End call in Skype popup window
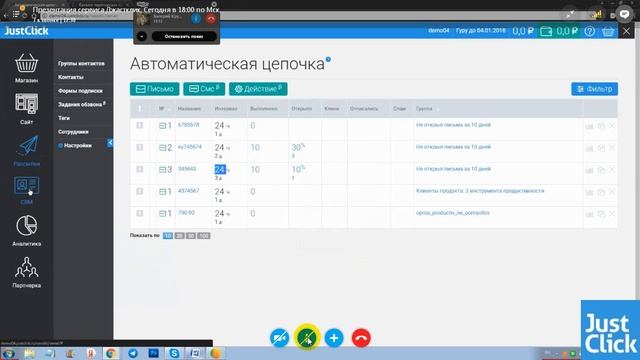The width and height of the screenshot is (640, 360). coord(211,18)
